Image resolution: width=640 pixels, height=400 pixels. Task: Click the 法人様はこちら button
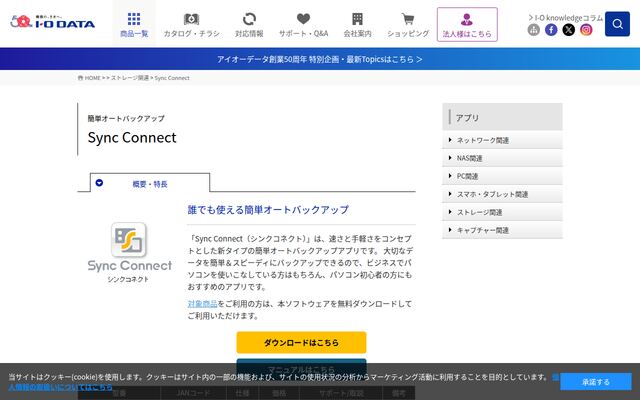tap(467, 24)
